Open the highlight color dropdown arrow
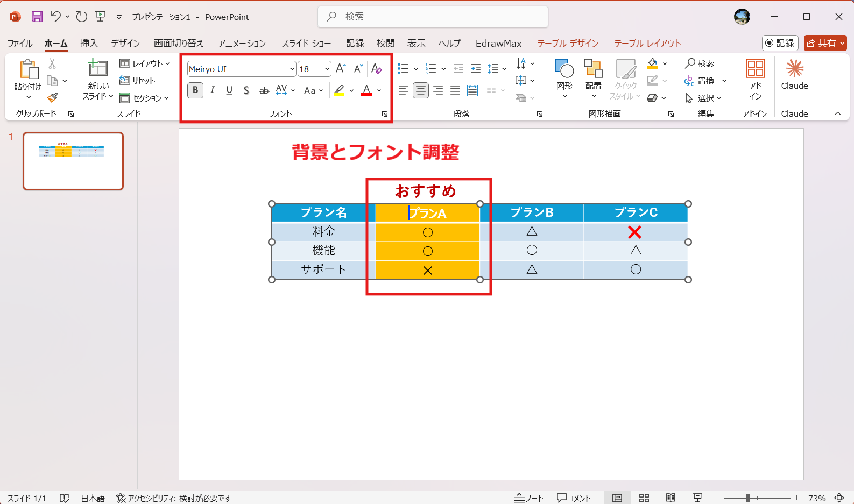The image size is (854, 504). (x=351, y=90)
